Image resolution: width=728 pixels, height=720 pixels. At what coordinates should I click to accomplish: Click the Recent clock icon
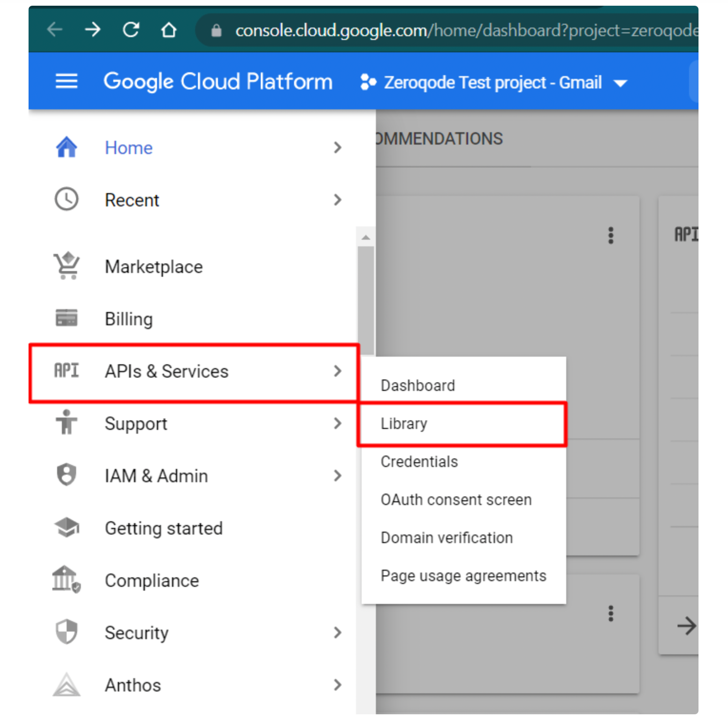[67, 199]
